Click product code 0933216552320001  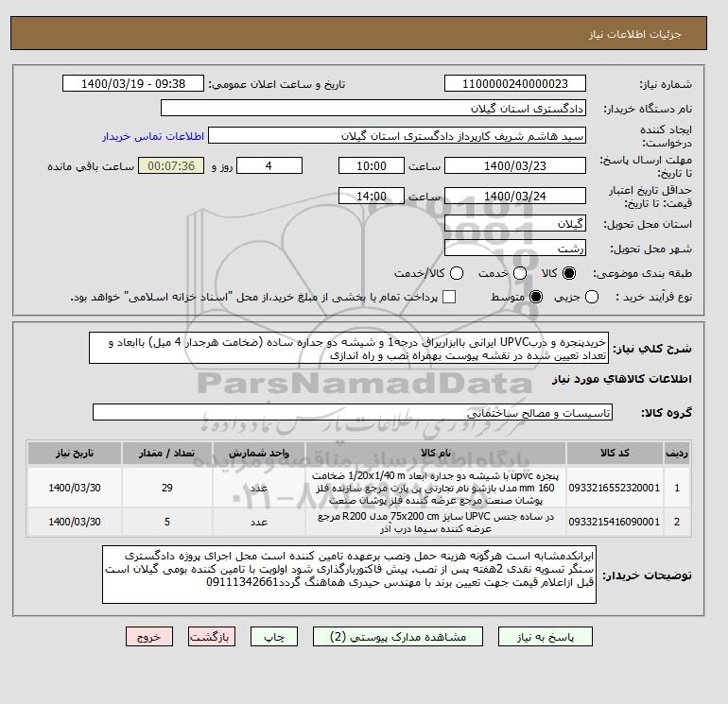[x=615, y=488]
